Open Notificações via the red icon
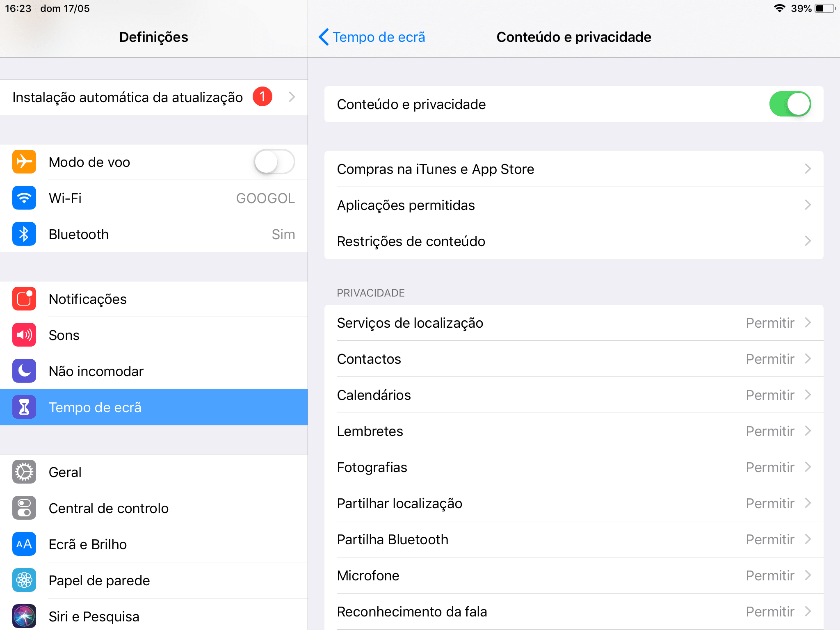840x630 pixels. (x=24, y=299)
